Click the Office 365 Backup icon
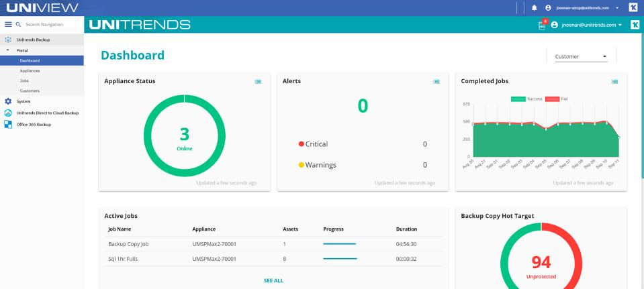644x289 pixels. tap(8, 124)
